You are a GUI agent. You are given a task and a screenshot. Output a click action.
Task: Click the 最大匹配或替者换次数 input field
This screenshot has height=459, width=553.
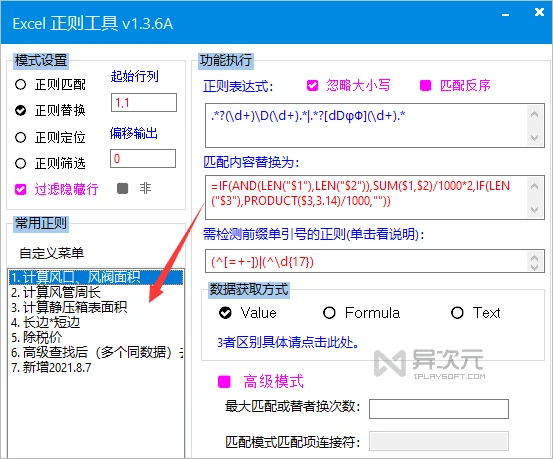tap(439, 409)
